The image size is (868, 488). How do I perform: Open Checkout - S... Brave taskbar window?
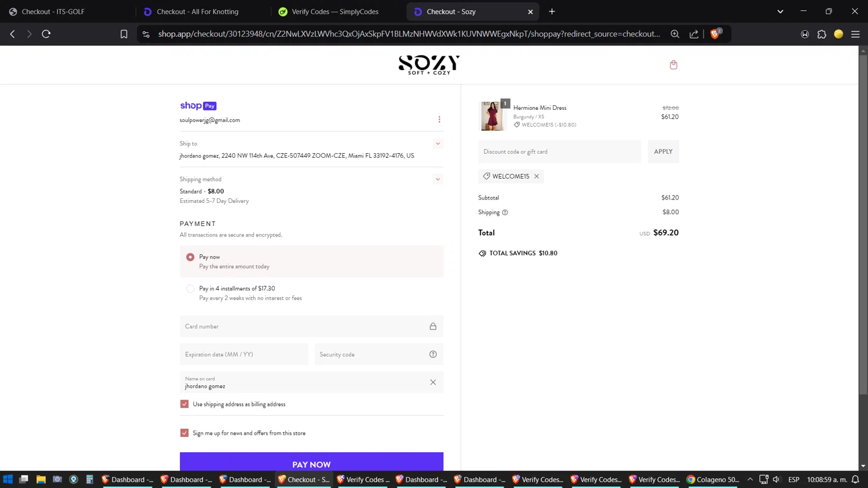[304, 479]
